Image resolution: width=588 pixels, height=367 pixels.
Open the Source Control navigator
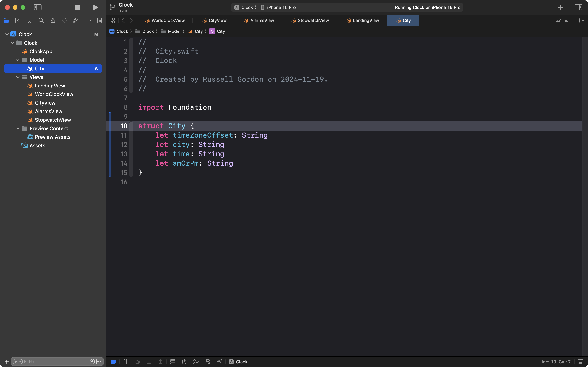pyautogui.click(x=18, y=21)
